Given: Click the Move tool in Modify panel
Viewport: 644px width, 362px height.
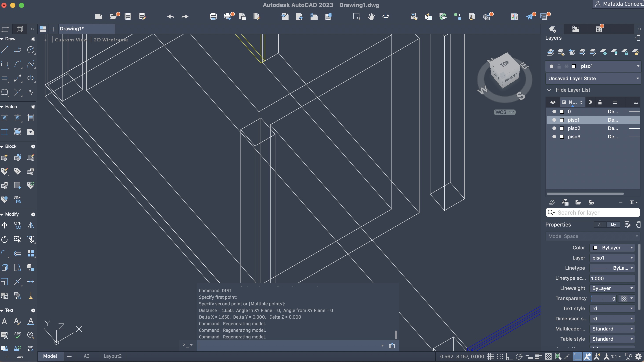Looking at the screenshot, I should [x=4, y=225].
